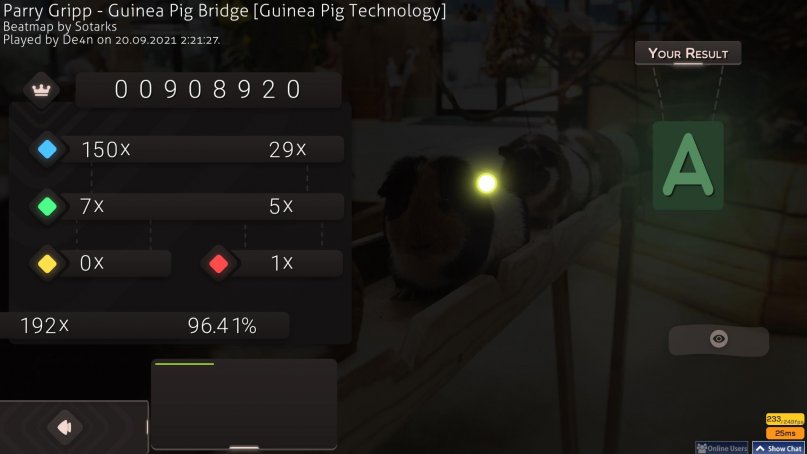Click the green diamond 100 hit icon
Image resolution: width=807 pixels, height=454 pixels.
click(x=47, y=206)
